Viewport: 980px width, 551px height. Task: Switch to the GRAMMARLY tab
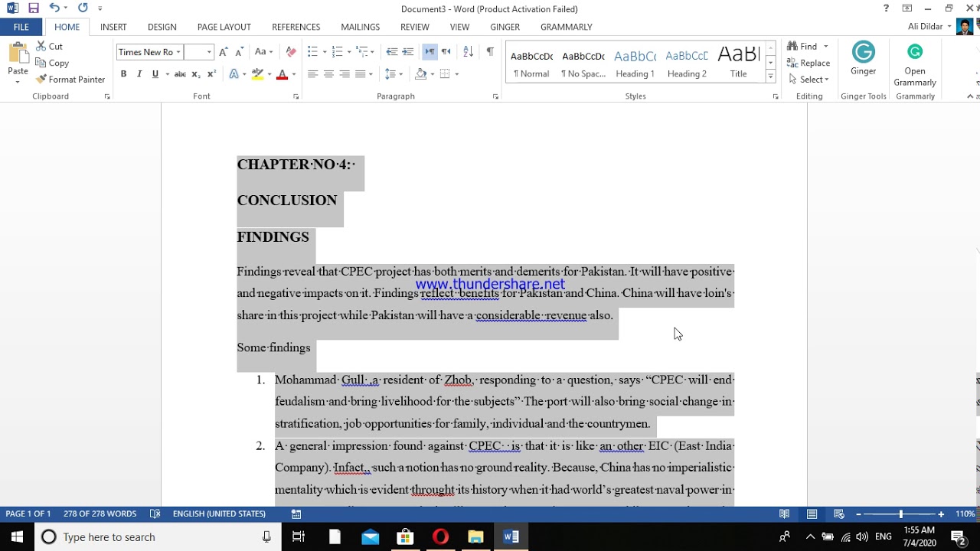coord(567,27)
